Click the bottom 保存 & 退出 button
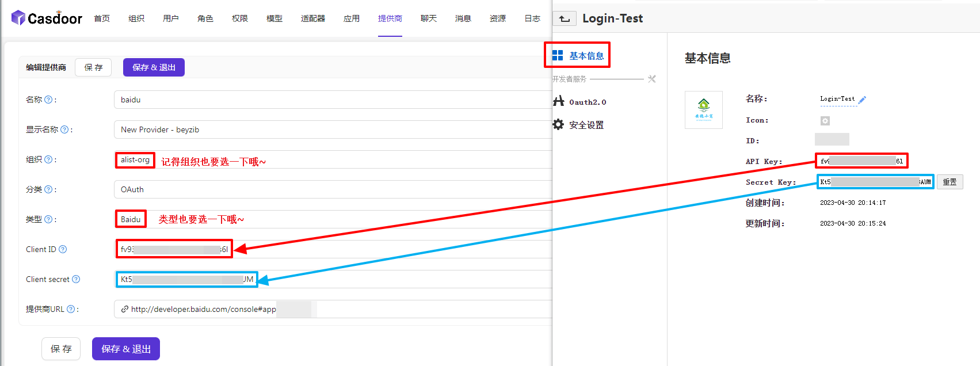980x366 pixels. (x=126, y=349)
